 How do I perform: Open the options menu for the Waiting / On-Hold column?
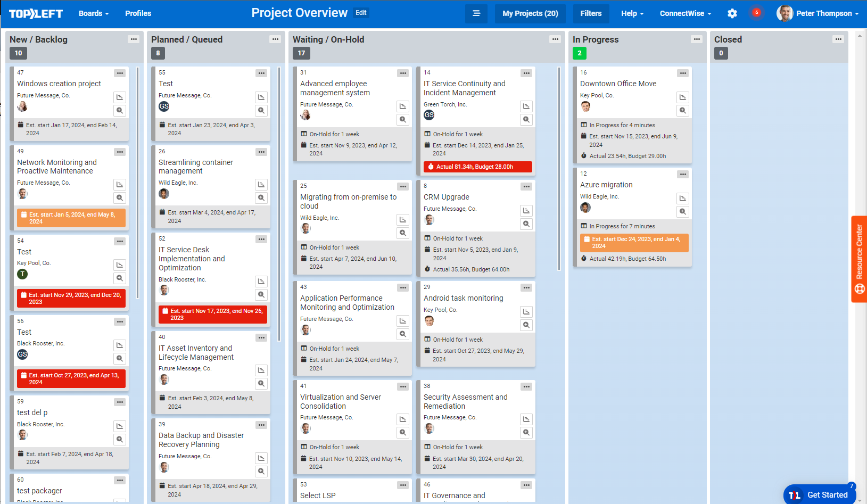[x=555, y=39]
